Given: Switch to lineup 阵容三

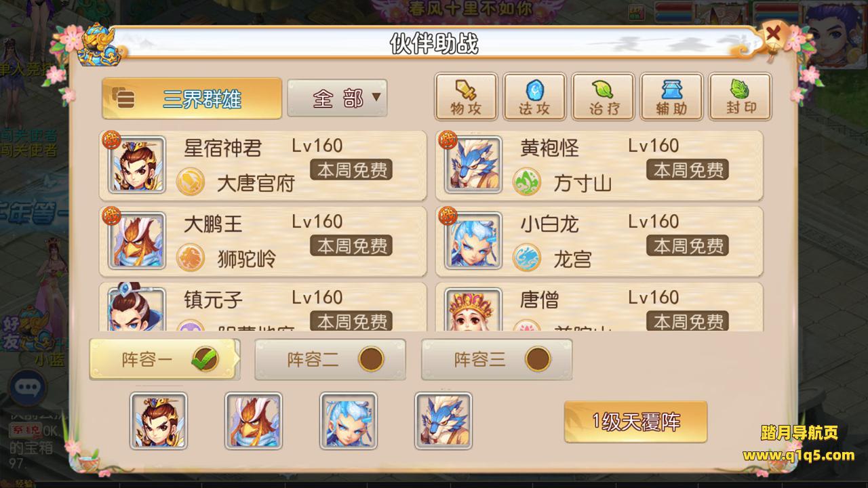Looking at the screenshot, I should [x=496, y=359].
